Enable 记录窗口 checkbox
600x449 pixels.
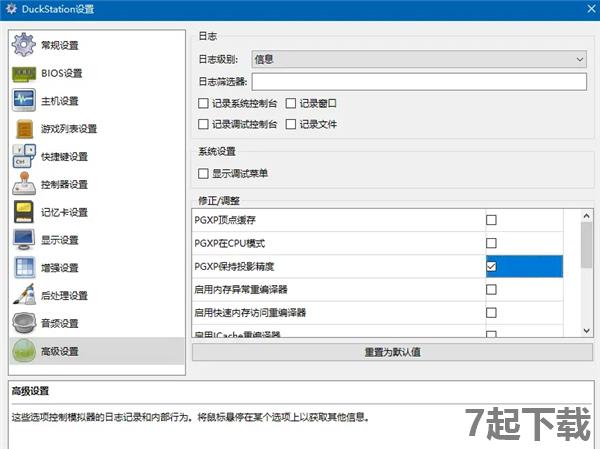coord(291,103)
